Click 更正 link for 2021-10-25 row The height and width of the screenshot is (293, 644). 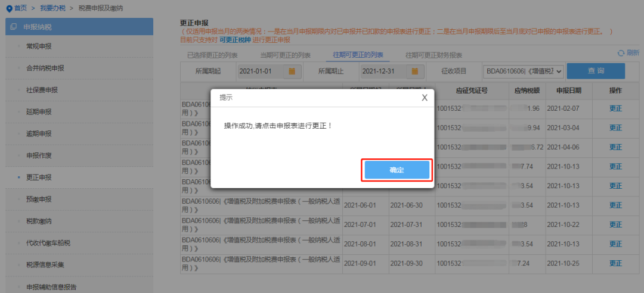click(615, 263)
